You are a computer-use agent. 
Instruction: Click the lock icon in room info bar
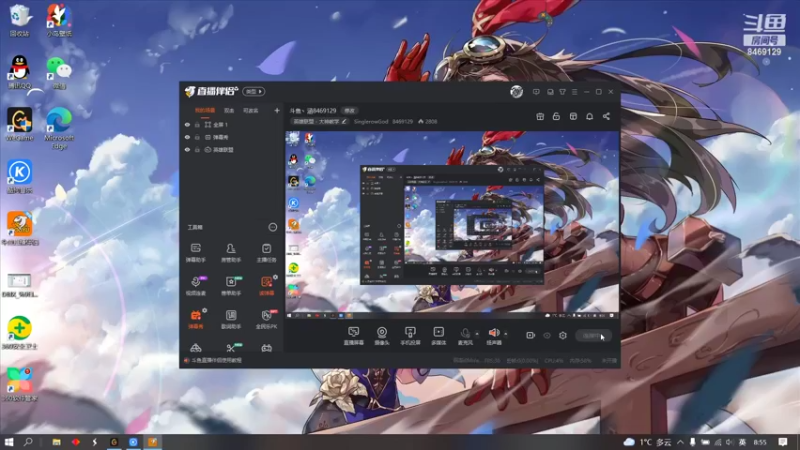pos(556,116)
